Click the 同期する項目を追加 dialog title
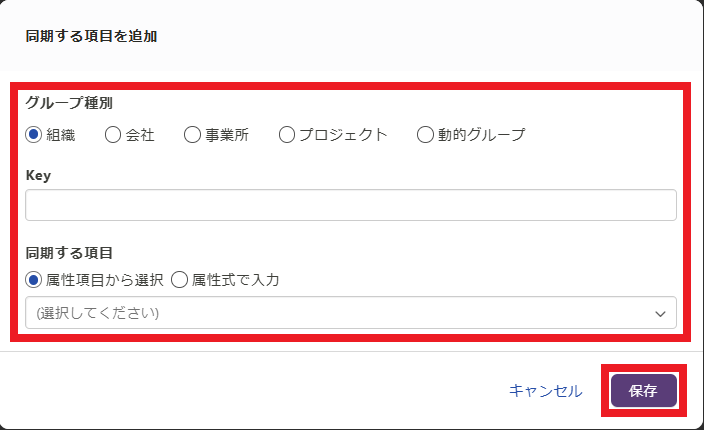This screenshot has height=430, width=704. [x=91, y=36]
